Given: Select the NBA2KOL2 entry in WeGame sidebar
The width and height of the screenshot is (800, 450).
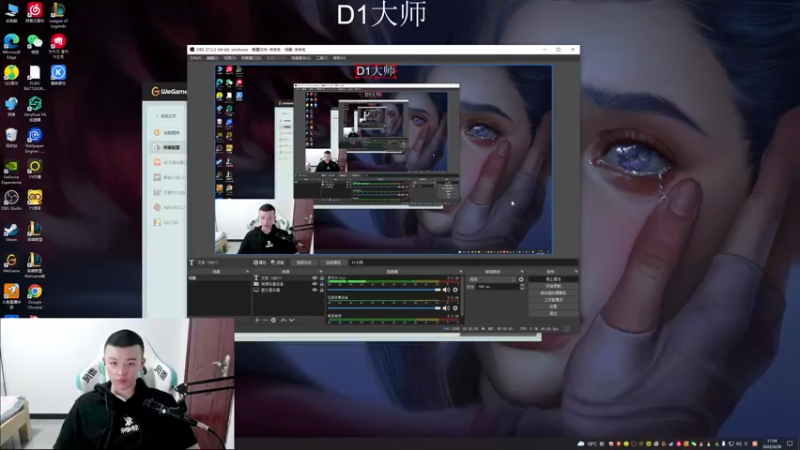Looking at the screenshot, I should click(167, 207).
